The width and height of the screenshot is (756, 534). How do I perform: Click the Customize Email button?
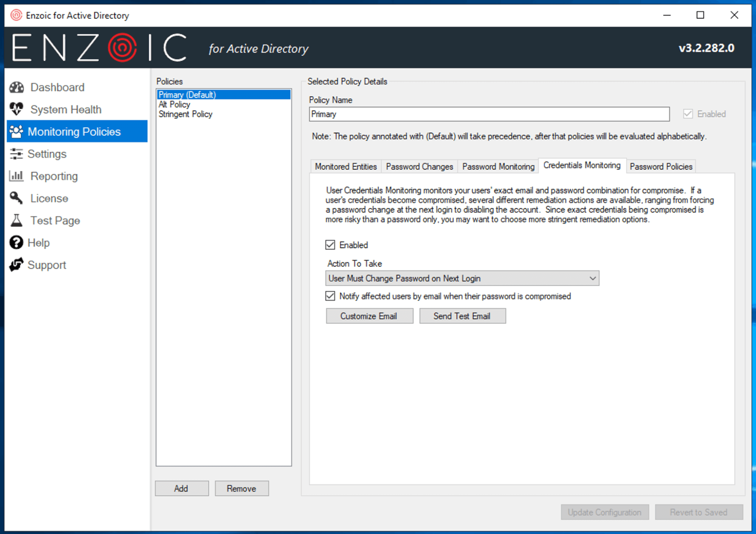[x=369, y=316]
